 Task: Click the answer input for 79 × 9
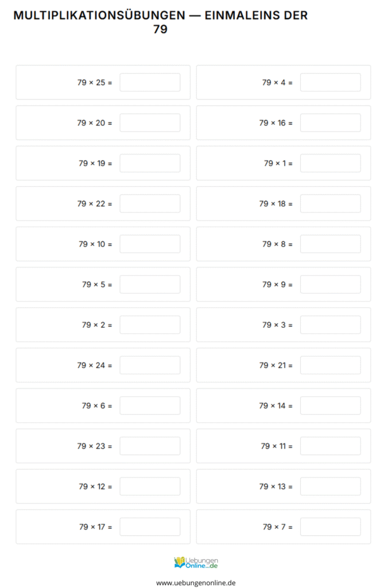point(330,284)
